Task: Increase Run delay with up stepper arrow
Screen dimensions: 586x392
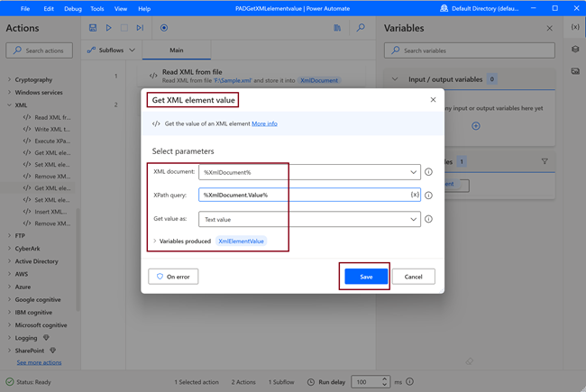Action: [385, 378]
